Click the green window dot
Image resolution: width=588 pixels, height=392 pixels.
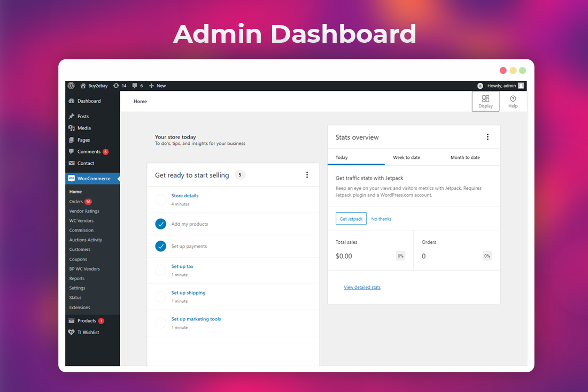(522, 71)
